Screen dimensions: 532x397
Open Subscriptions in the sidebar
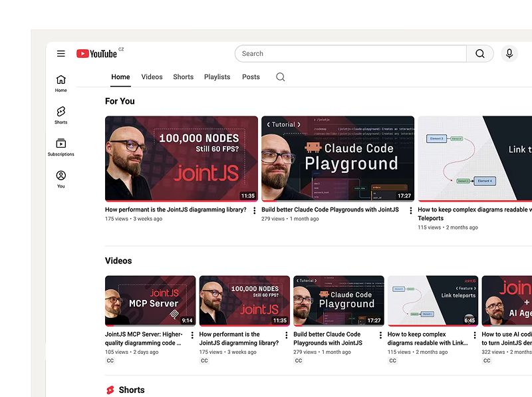tap(61, 147)
